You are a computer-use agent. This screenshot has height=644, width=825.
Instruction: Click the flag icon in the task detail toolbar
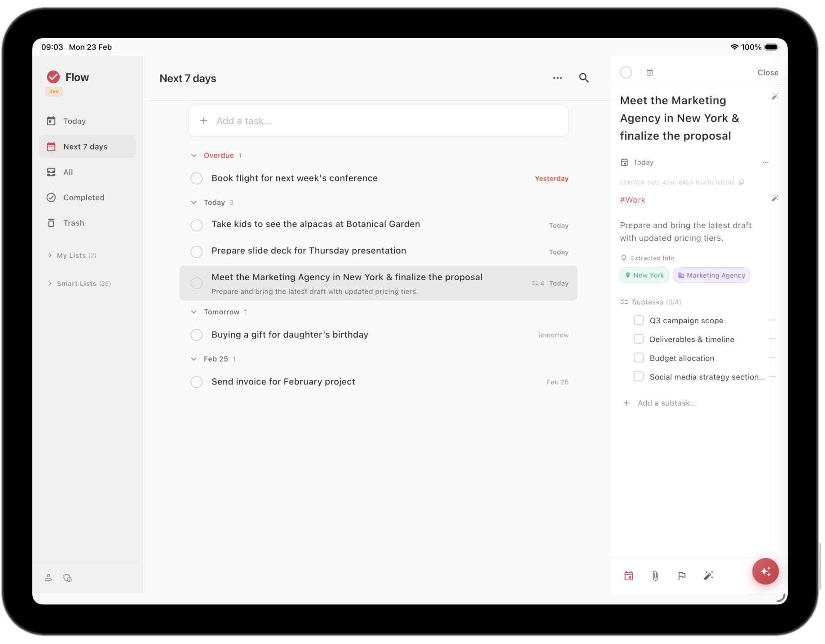click(682, 576)
